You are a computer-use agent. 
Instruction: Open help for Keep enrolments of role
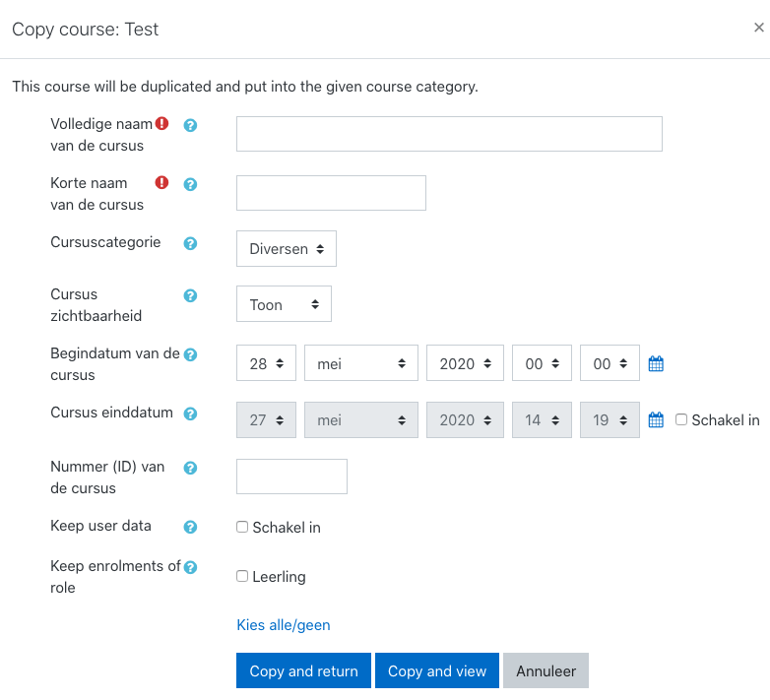pos(190,567)
